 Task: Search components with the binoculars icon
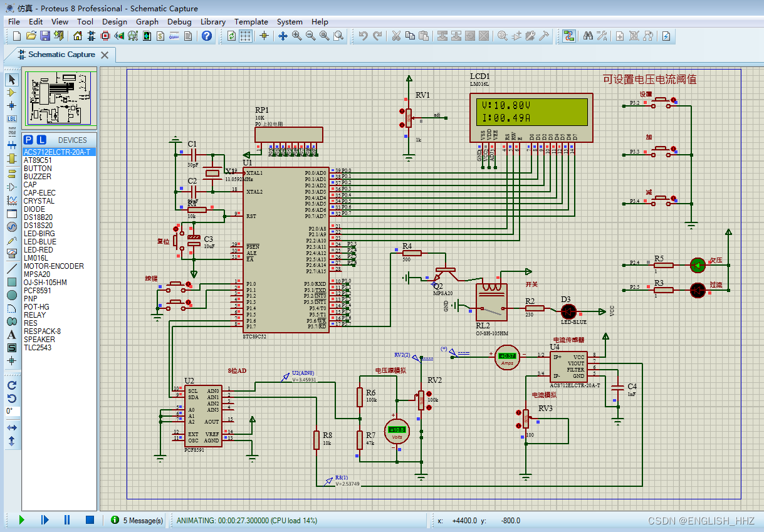588,36
